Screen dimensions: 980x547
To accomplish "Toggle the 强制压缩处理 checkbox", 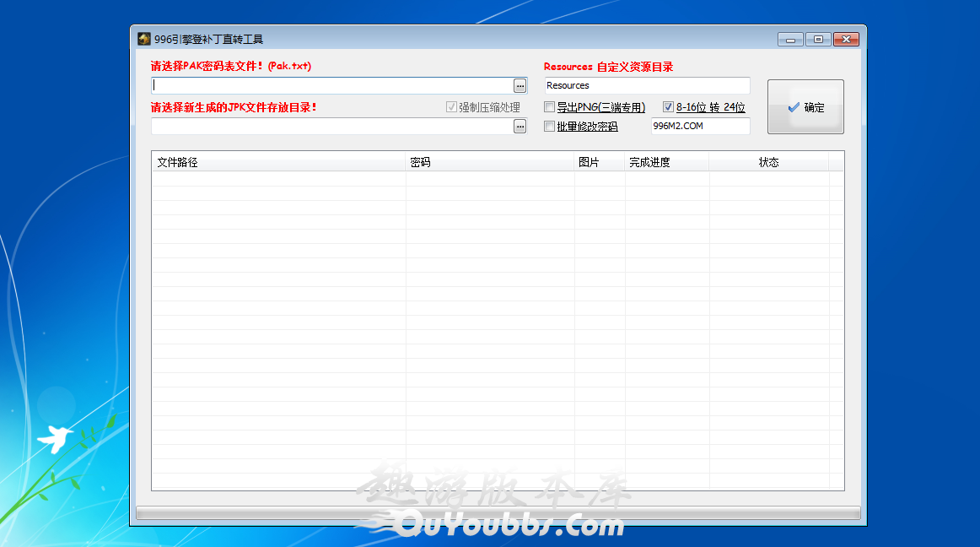I will pos(451,107).
